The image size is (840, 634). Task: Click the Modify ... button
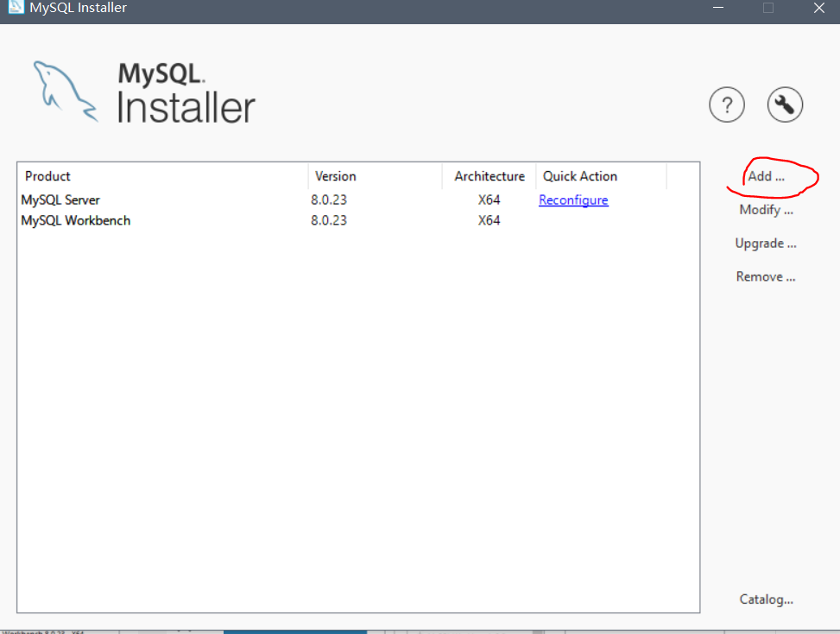pyautogui.click(x=766, y=210)
